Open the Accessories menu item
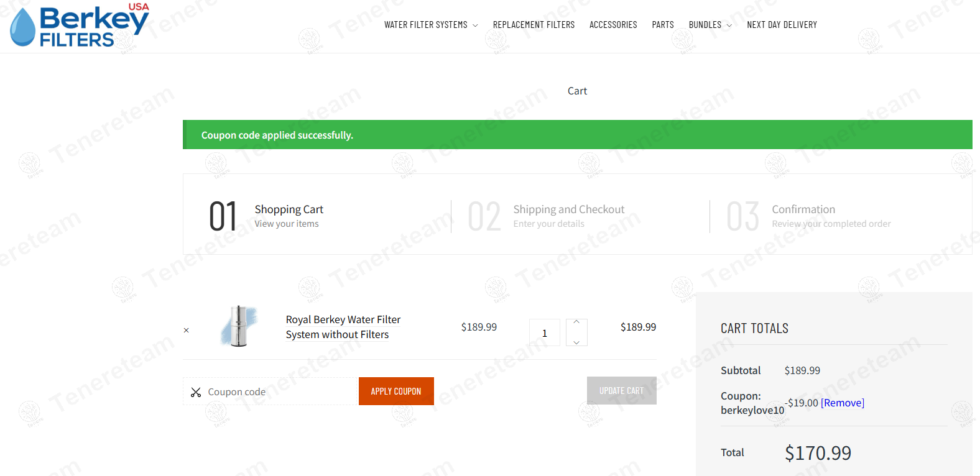The width and height of the screenshot is (980, 476). (613, 25)
